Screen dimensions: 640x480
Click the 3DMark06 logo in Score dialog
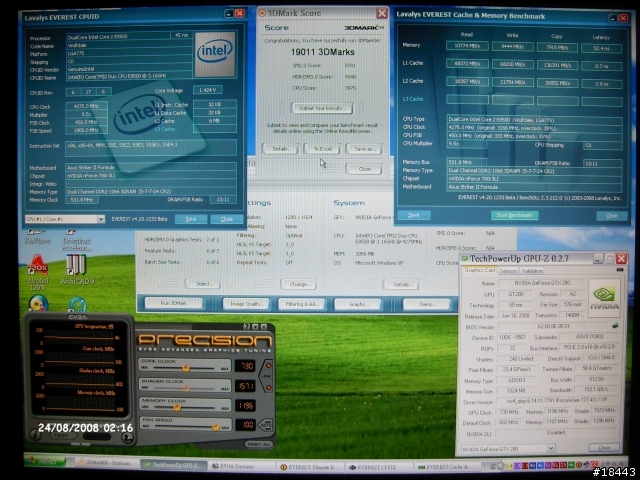coord(364,28)
